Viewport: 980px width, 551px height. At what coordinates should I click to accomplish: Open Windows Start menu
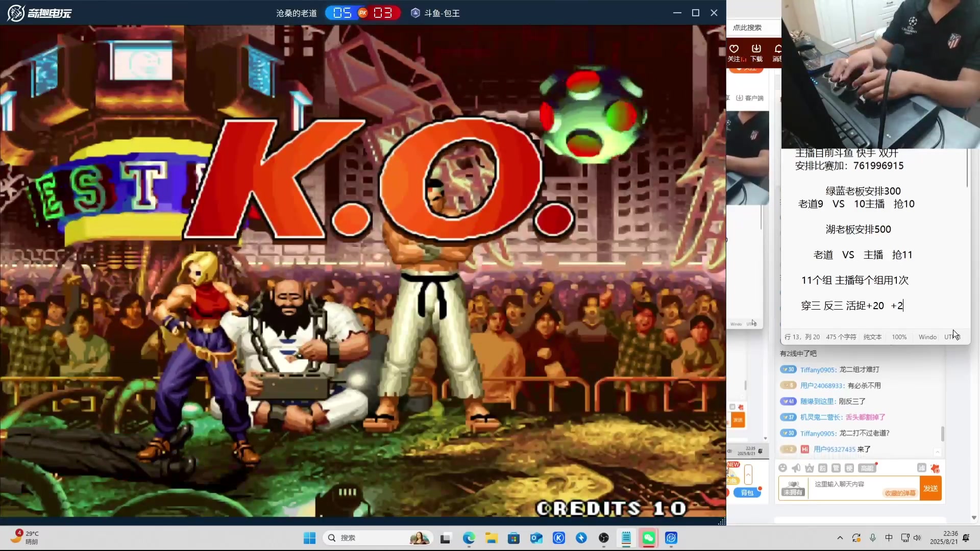[x=309, y=538]
